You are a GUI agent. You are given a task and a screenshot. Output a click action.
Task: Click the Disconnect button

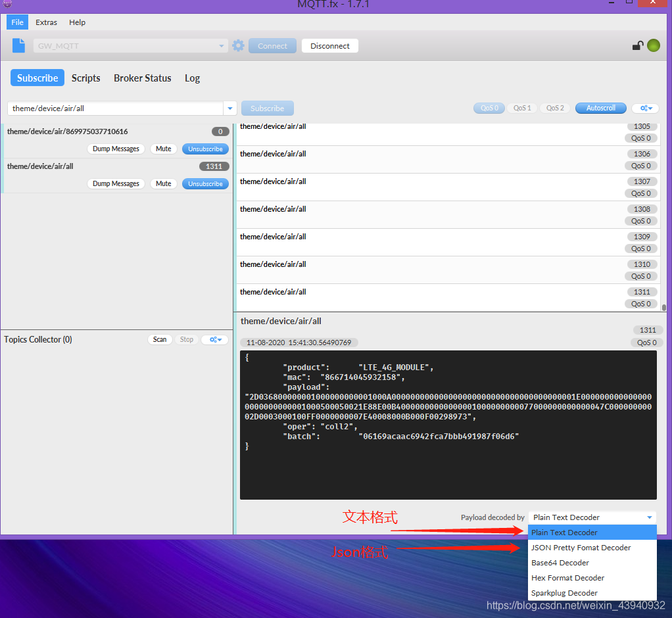(x=329, y=46)
